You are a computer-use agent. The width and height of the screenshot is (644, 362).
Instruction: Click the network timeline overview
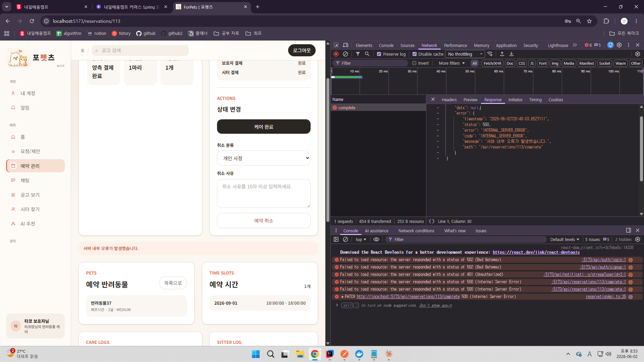[487, 81]
